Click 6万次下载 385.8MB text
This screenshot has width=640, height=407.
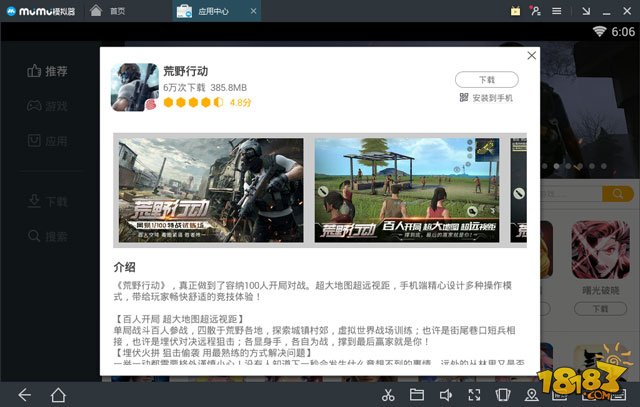pos(205,87)
